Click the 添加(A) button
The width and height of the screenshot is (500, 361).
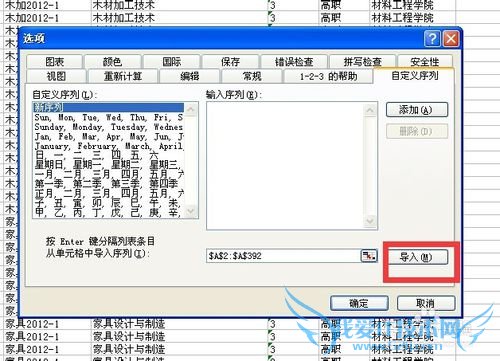pos(417,110)
